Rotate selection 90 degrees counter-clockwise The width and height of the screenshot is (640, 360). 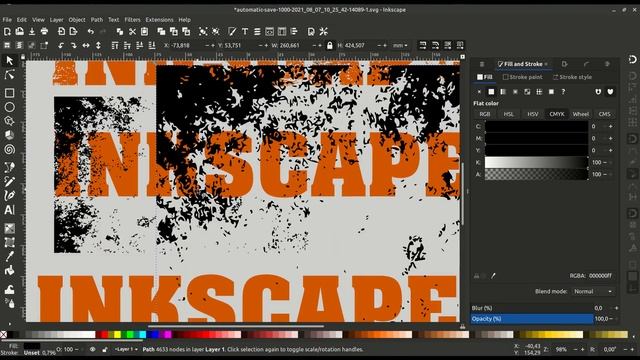(x=61, y=45)
